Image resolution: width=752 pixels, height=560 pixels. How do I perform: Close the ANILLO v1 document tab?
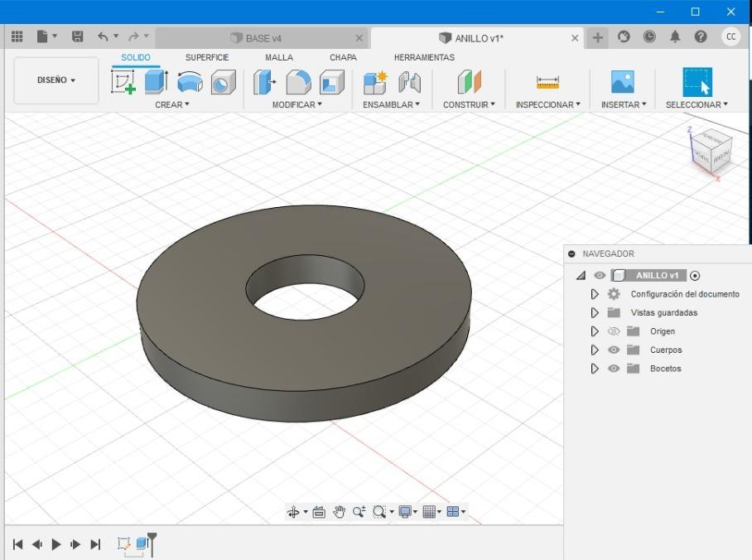(575, 38)
